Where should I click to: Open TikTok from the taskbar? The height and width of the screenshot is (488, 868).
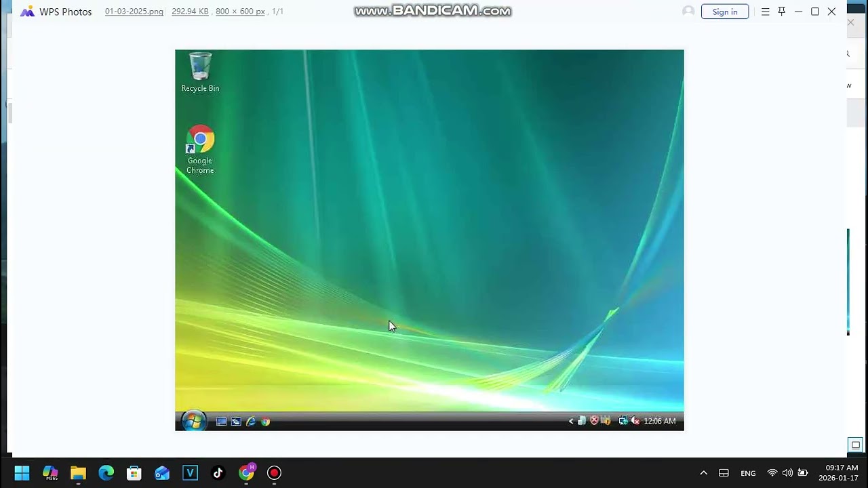point(218,473)
